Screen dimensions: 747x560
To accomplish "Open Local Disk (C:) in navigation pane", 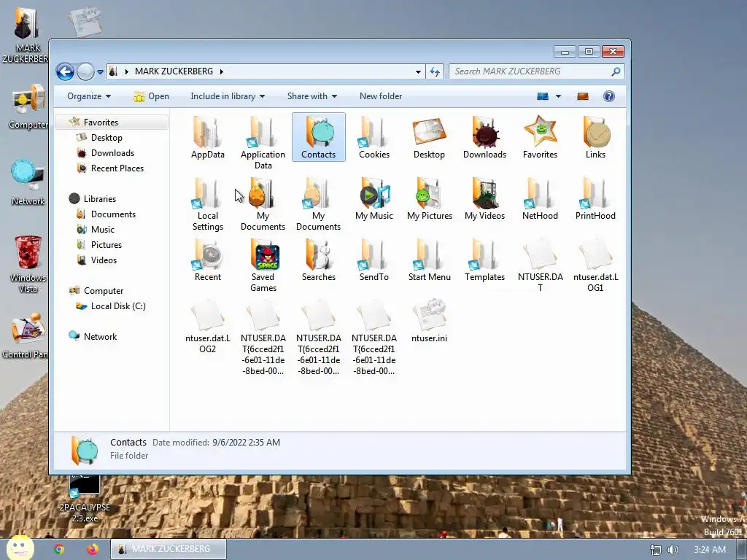I will click(x=118, y=306).
